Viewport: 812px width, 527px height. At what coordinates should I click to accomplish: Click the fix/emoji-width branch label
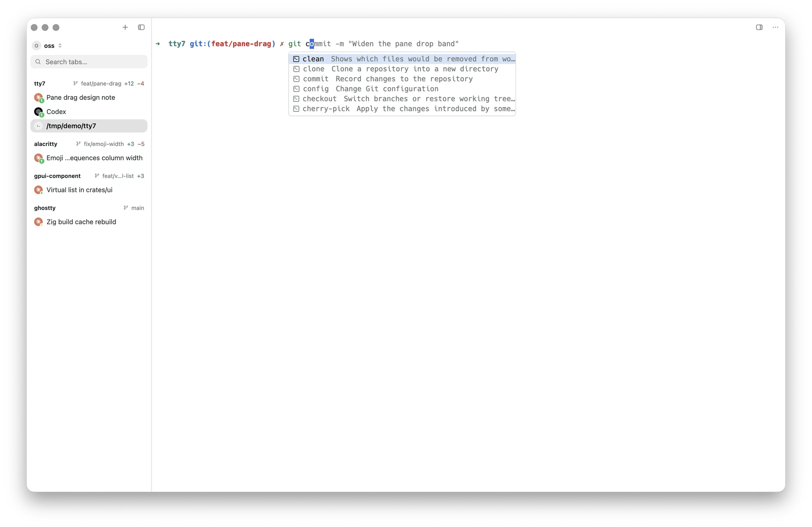click(x=104, y=144)
